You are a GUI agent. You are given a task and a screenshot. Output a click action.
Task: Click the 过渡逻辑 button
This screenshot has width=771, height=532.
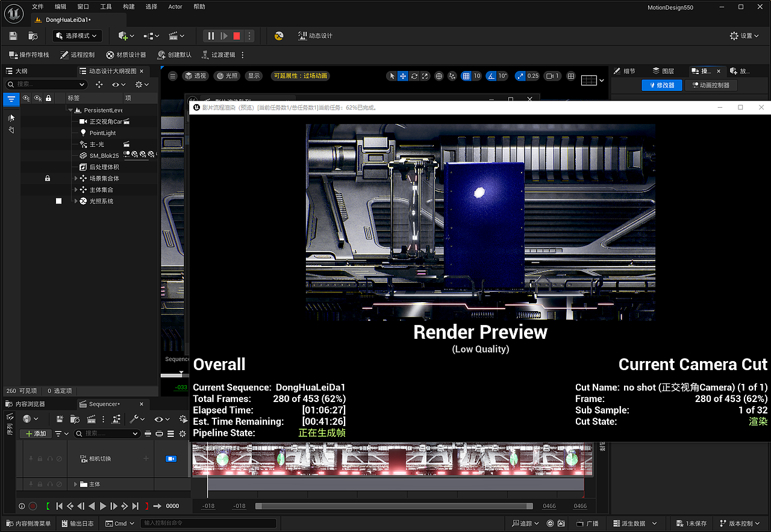point(217,55)
